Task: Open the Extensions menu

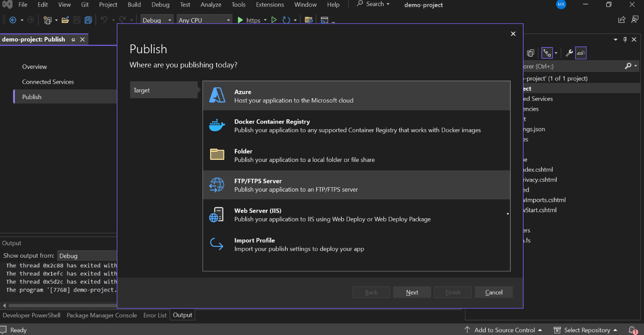Action: 270,5
